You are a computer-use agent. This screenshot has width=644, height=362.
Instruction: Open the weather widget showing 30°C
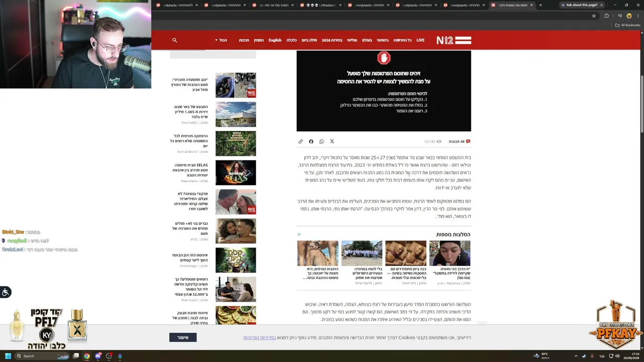(541, 356)
